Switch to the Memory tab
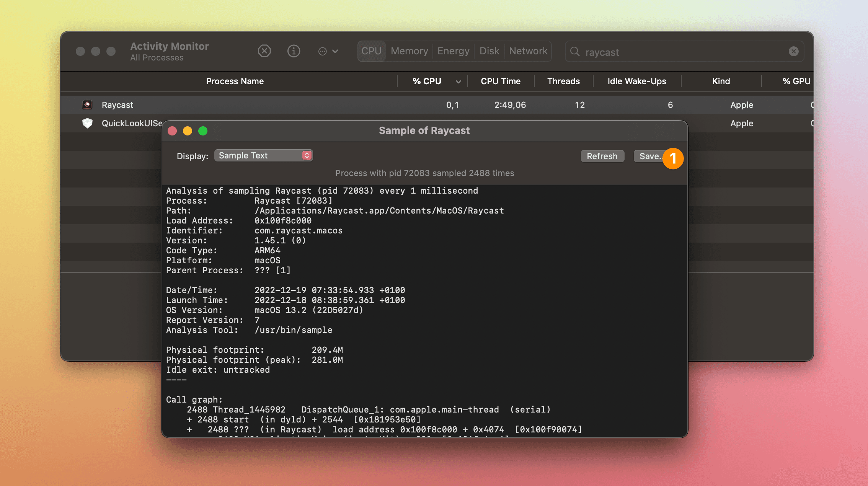 click(409, 51)
